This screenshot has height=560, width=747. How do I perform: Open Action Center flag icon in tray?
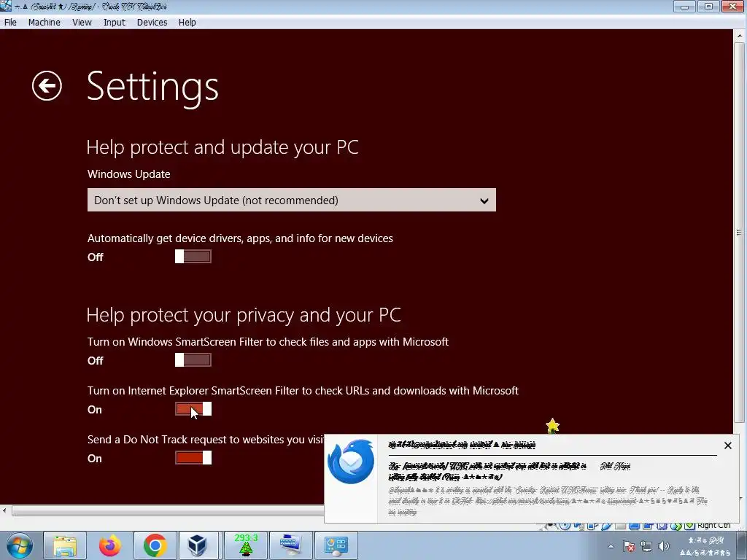(x=629, y=547)
